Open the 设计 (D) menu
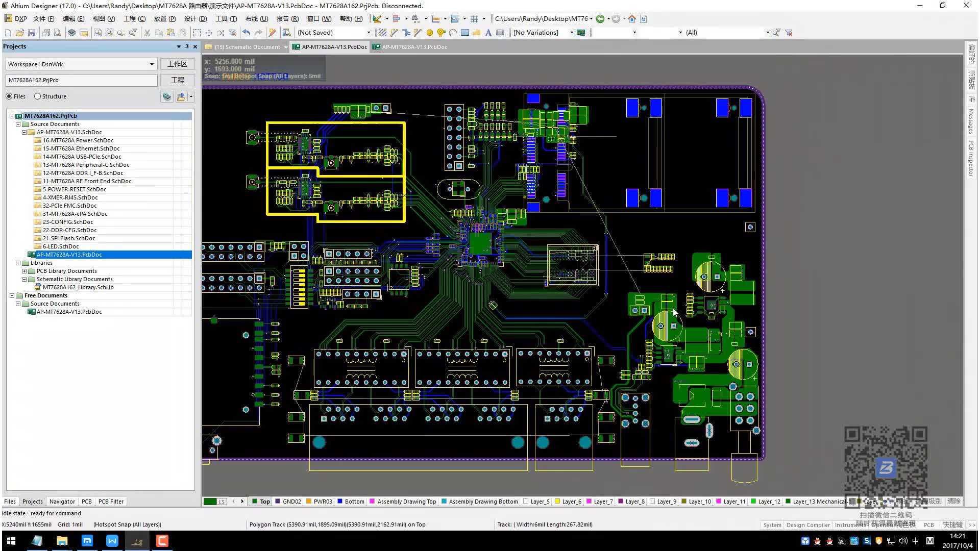This screenshot has width=980, height=551. (x=195, y=19)
